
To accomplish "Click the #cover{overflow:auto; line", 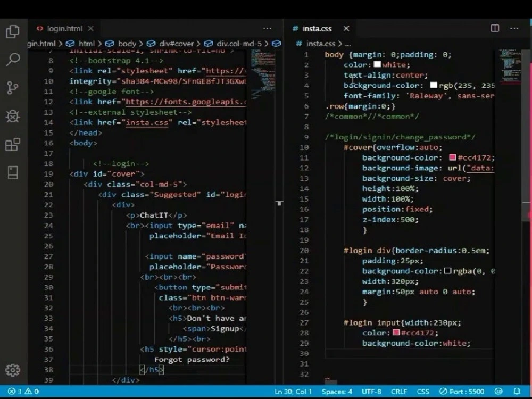I will (393, 147).
